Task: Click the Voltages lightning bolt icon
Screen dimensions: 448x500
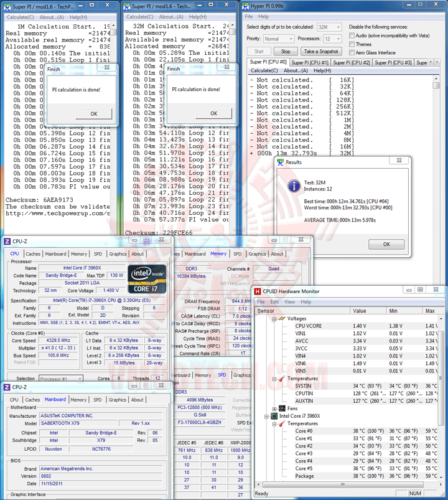Action: coord(282,319)
